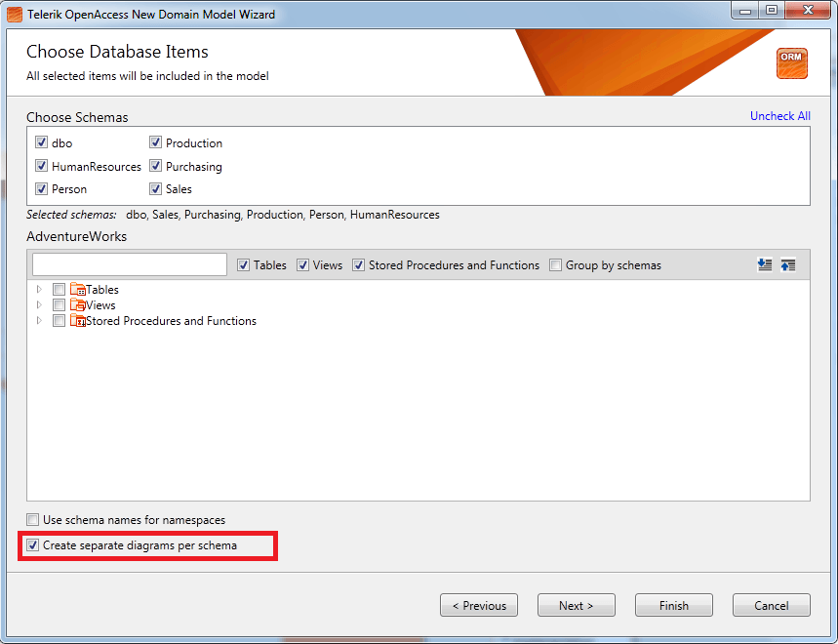Screen dimensions: 838x644
Task: Click the ORM logo icon
Action: tap(791, 63)
